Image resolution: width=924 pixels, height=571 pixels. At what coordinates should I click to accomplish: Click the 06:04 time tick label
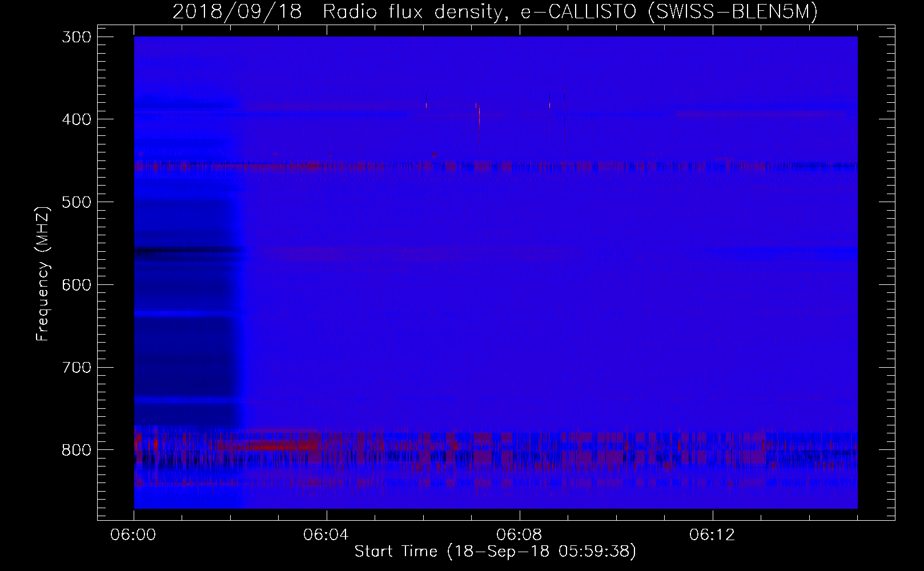[x=326, y=535]
